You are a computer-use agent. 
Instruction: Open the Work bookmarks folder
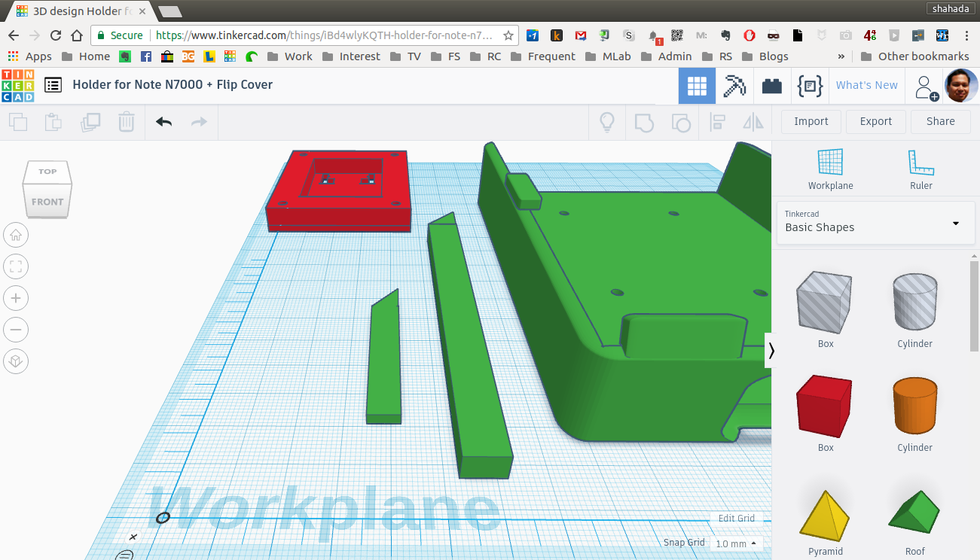click(290, 56)
